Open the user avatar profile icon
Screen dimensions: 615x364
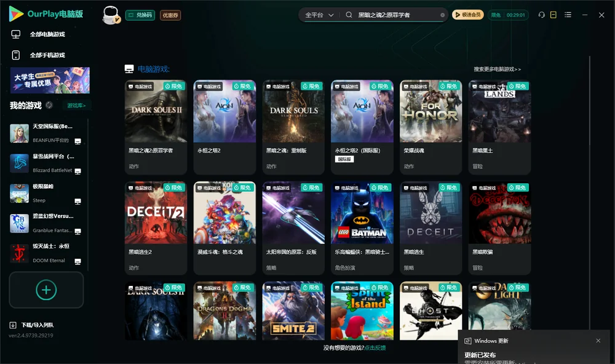click(111, 15)
